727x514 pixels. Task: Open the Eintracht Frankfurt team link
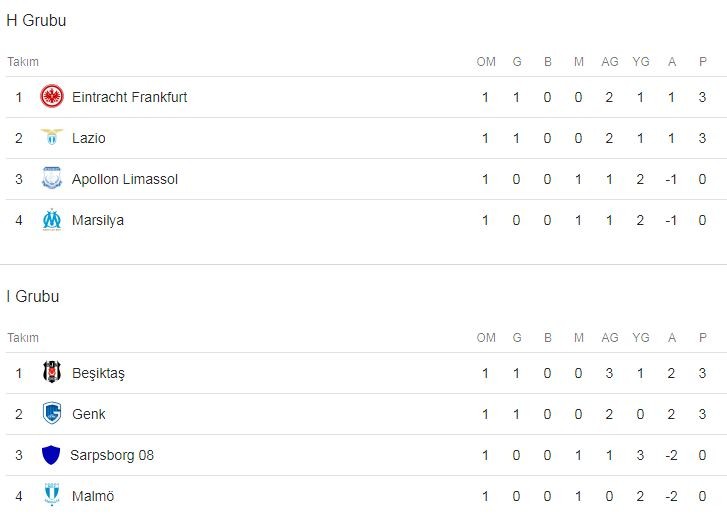pyautogui.click(x=129, y=97)
